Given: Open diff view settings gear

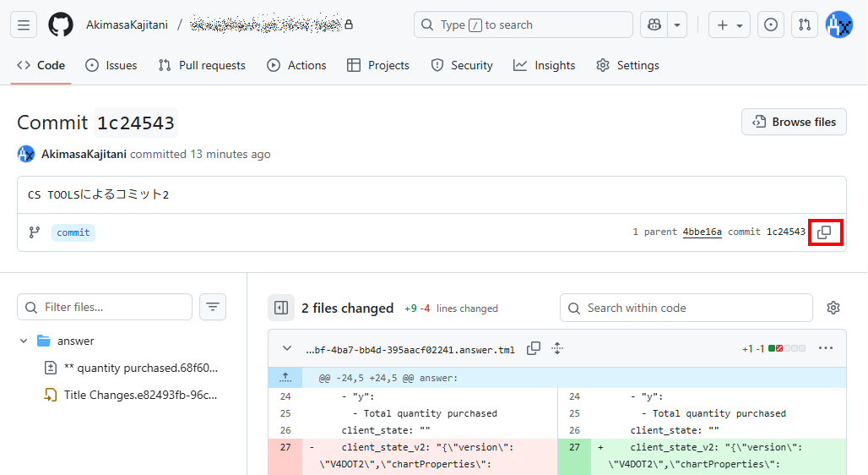Looking at the screenshot, I should [x=833, y=308].
